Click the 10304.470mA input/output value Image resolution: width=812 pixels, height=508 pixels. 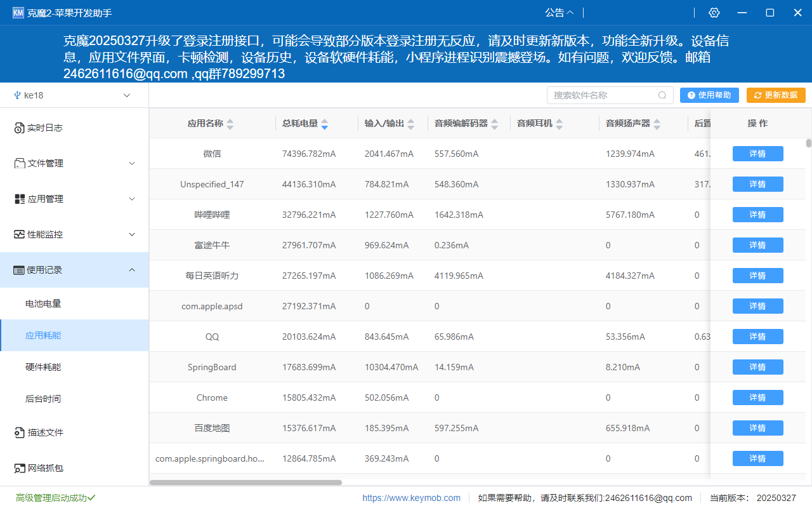point(391,367)
